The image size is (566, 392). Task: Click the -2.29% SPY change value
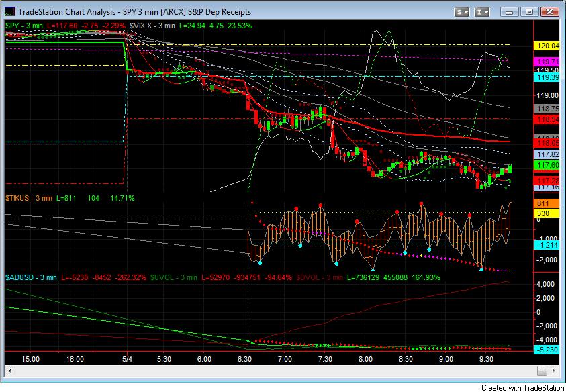click(x=113, y=26)
